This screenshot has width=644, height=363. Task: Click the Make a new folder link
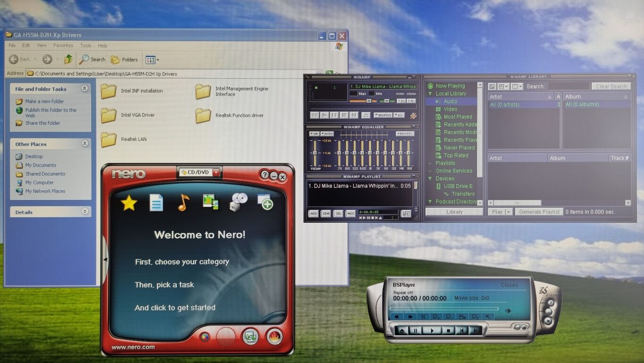click(x=44, y=101)
